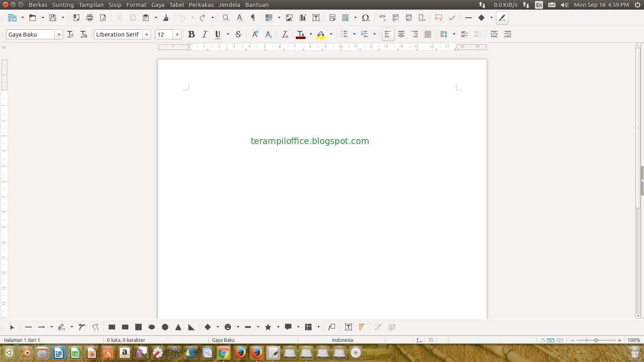Toggle the unordered list formatting
This screenshot has width=644, height=362.
pyautogui.click(x=345, y=34)
